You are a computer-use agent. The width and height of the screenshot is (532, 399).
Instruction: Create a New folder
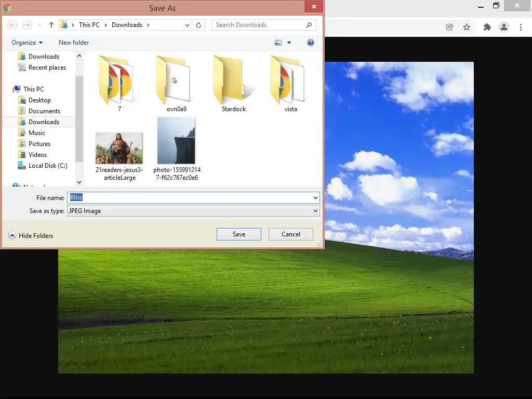(74, 43)
